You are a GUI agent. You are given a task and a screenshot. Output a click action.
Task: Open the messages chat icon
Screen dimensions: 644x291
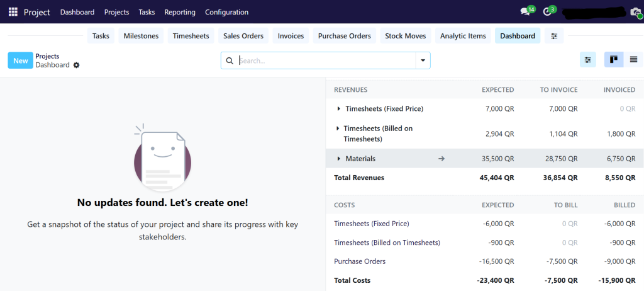point(525,12)
